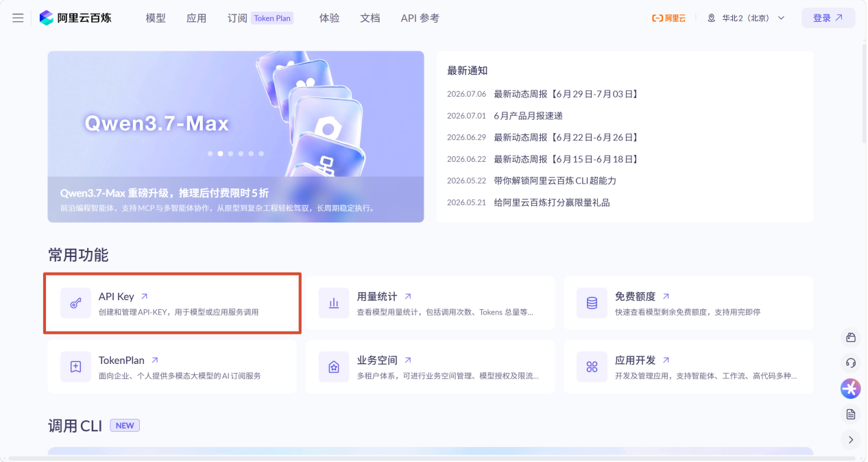
Task: Select the first banner carousel dot
Action: pos(210,154)
